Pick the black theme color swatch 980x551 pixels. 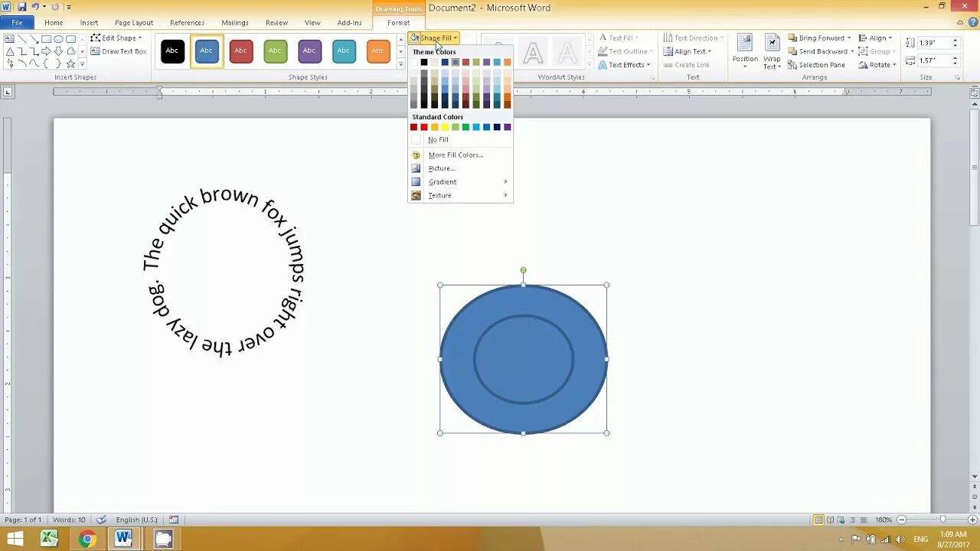click(x=424, y=63)
